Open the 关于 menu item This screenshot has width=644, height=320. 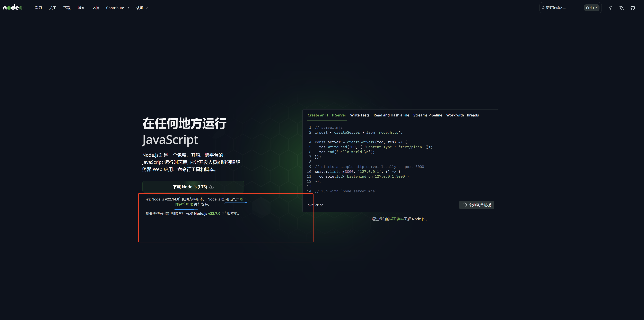53,8
